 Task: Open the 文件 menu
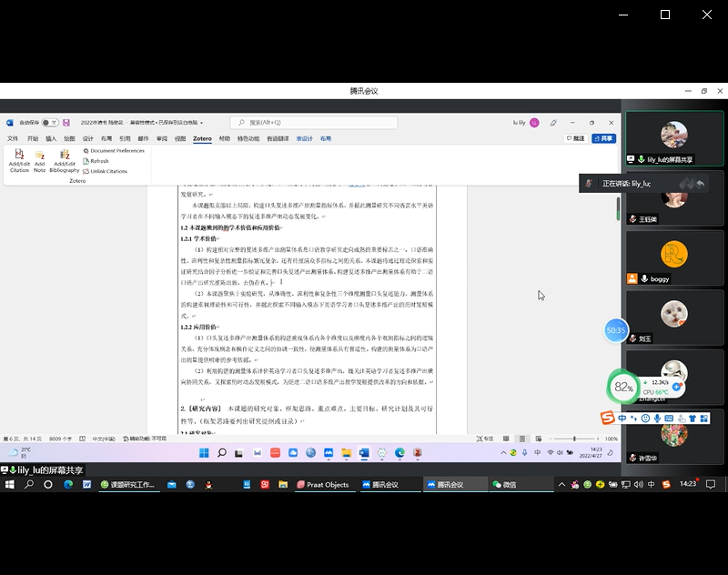13,138
